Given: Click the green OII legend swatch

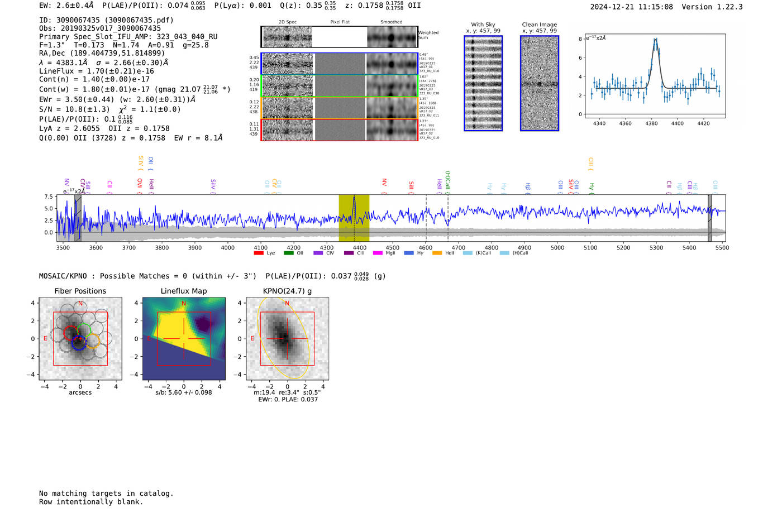Looking at the screenshot, I should (288, 253).
